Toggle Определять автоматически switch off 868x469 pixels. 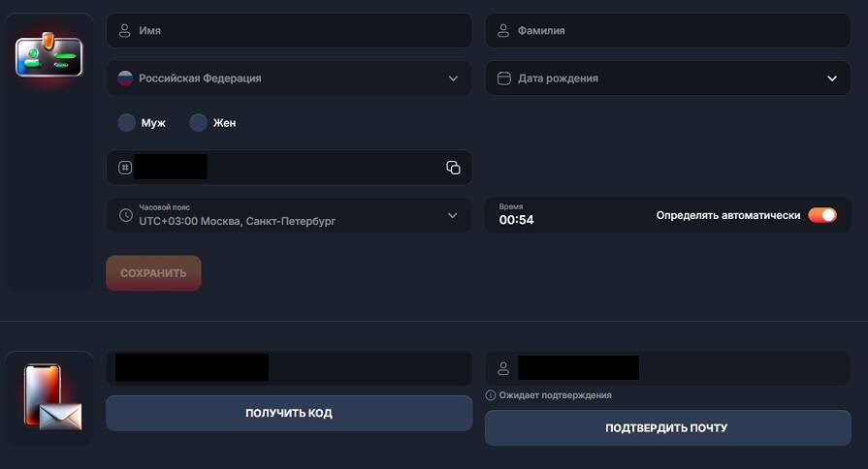point(822,215)
